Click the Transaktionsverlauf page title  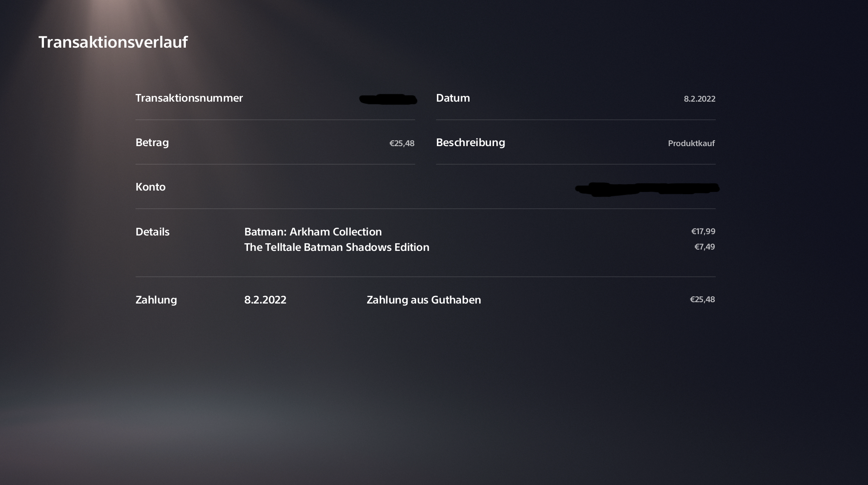pyautogui.click(x=113, y=42)
